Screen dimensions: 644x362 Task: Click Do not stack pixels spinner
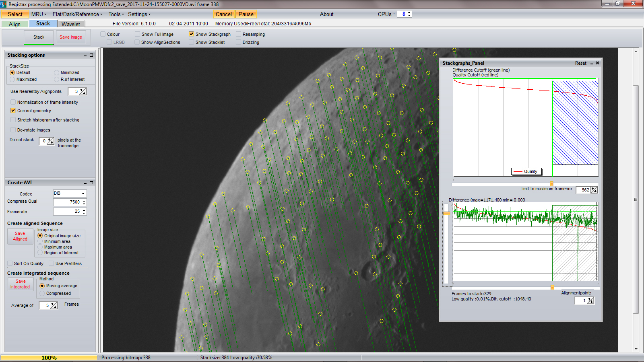point(51,141)
